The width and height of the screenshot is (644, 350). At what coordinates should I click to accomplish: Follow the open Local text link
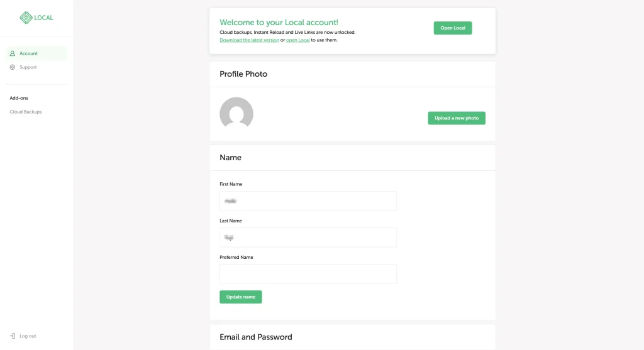(x=297, y=40)
